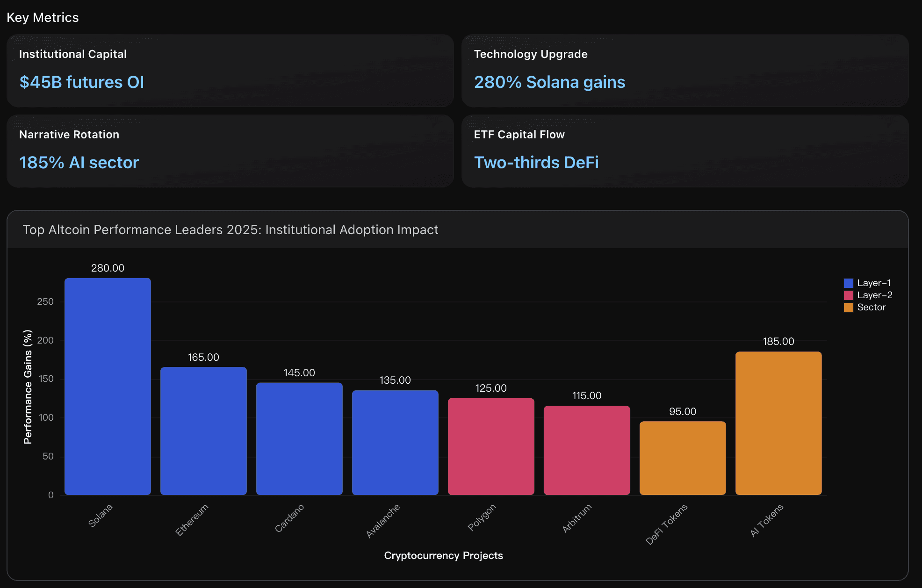
Task: Click the 165.00 data label
Action: 203,358
